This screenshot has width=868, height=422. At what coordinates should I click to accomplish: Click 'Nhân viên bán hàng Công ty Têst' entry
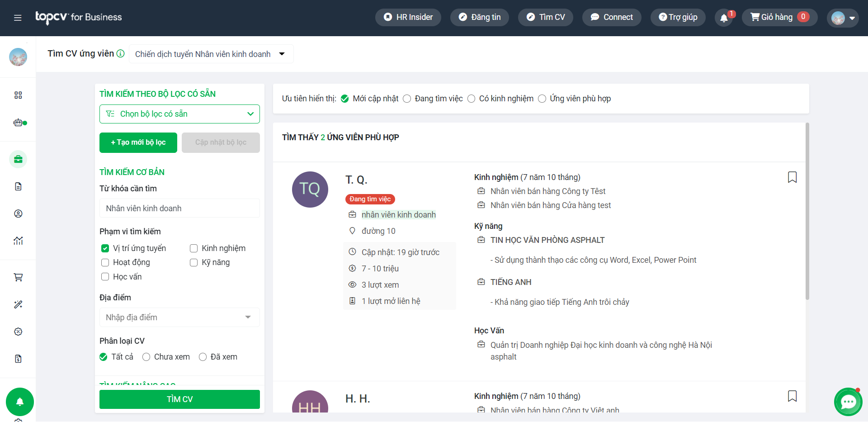coord(548,191)
